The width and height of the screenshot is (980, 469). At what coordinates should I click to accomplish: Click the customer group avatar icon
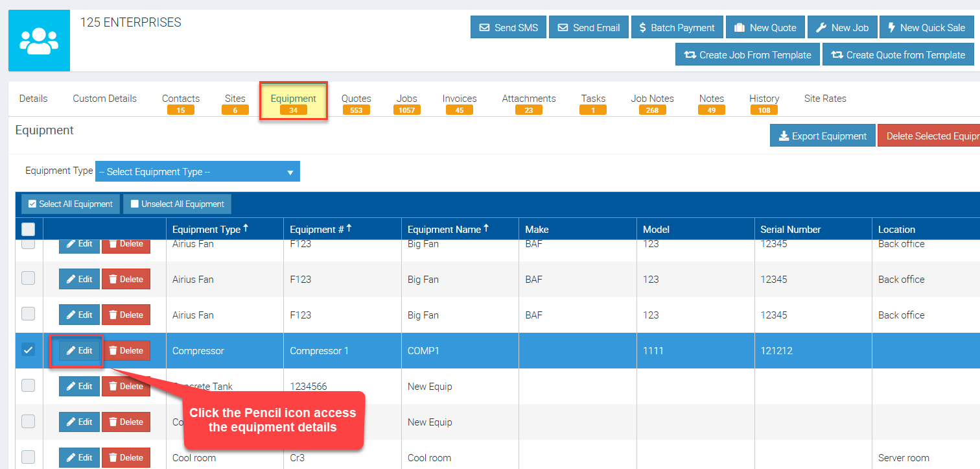39,40
